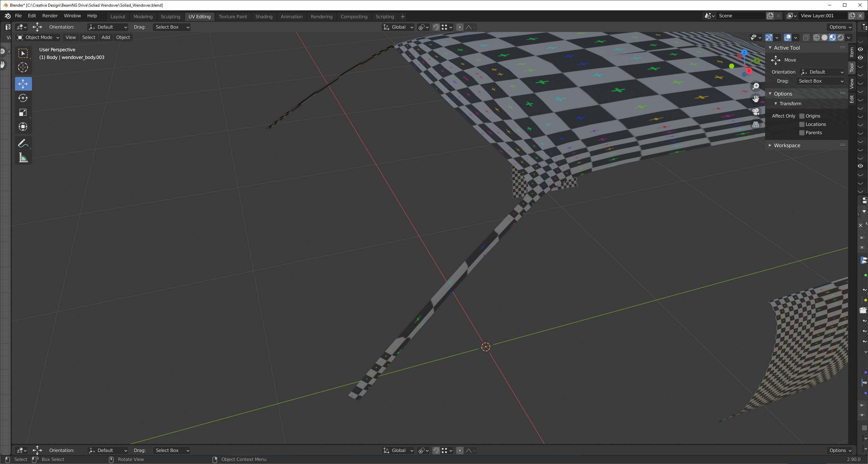Switch perspective/orthographic with the grid icon
Viewport: 868px width, 464px height.
pyautogui.click(x=756, y=124)
